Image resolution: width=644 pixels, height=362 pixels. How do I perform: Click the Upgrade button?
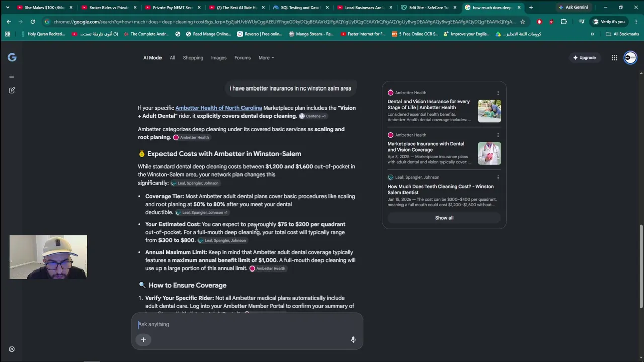click(584, 58)
